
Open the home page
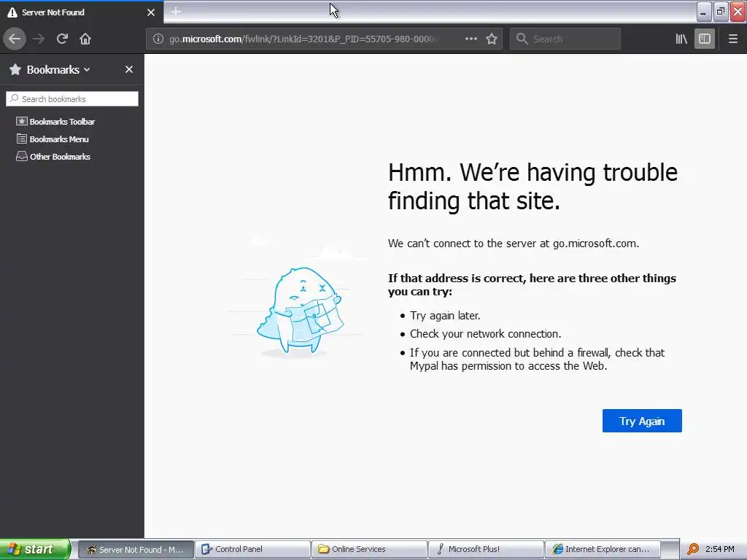(85, 39)
